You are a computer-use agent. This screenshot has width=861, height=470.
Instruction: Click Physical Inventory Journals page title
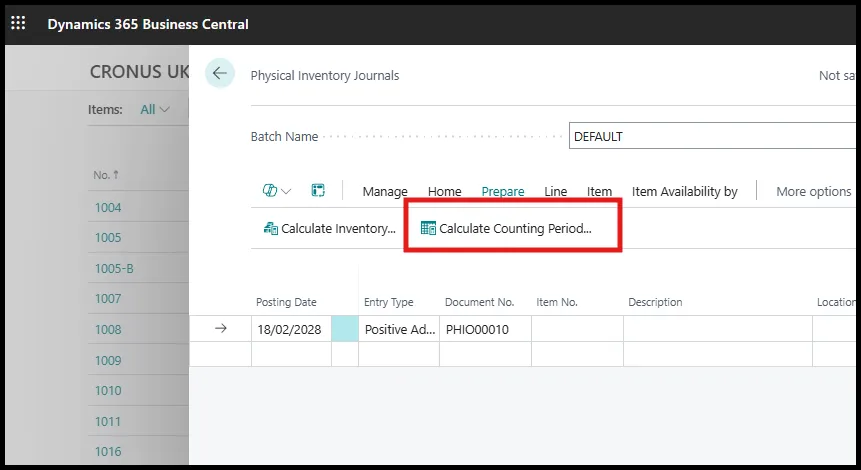[325, 76]
